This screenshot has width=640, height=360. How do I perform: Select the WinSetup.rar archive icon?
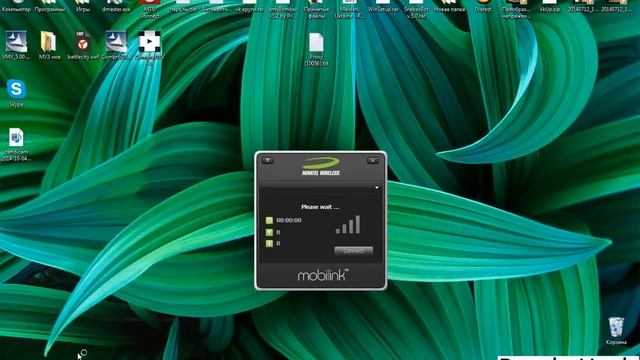pyautogui.click(x=383, y=6)
